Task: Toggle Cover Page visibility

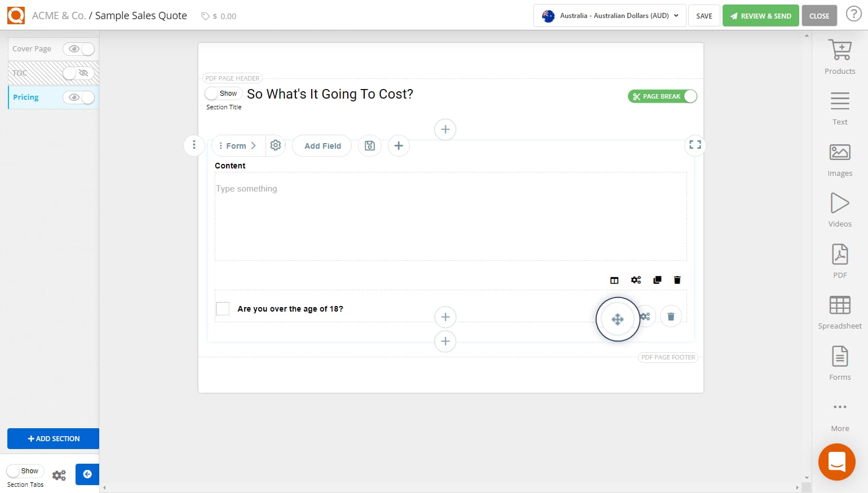Action: (x=79, y=49)
